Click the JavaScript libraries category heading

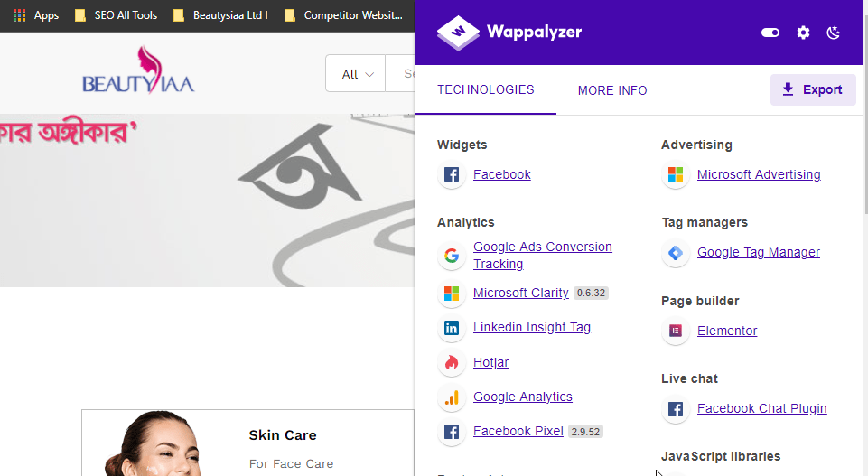pyautogui.click(x=721, y=456)
